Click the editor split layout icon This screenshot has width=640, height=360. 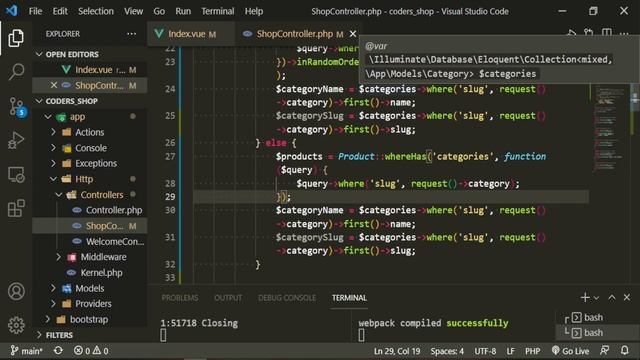(x=607, y=33)
